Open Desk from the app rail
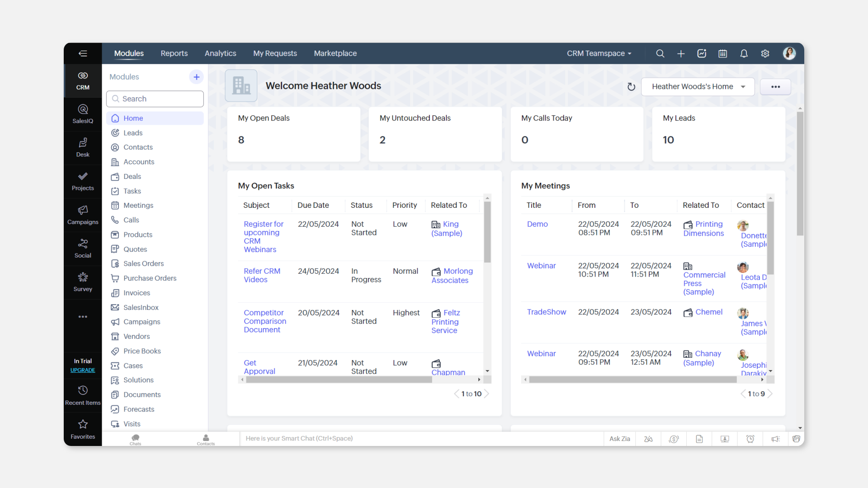 click(x=83, y=148)
